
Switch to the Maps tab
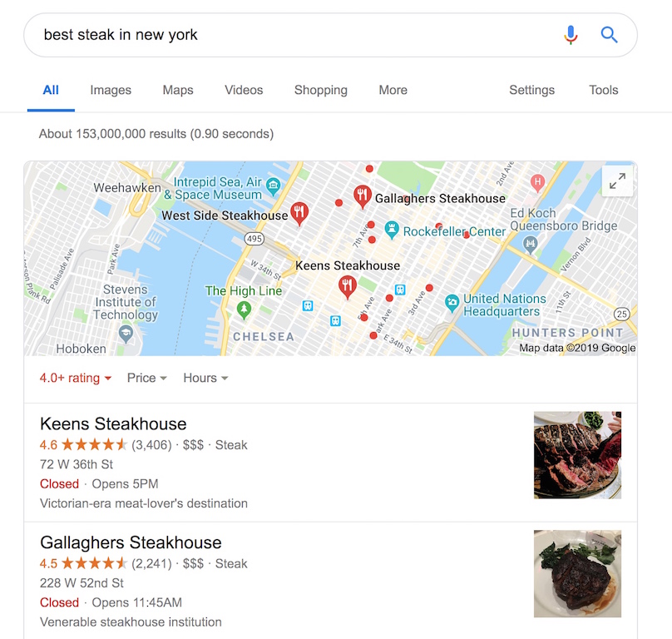click(x=178, y=90)
